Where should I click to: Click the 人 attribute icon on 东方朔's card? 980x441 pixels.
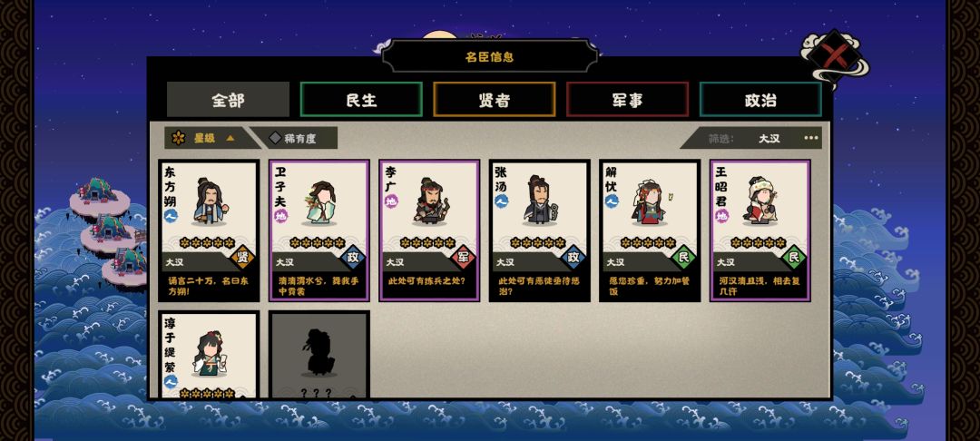pos(171,216)
